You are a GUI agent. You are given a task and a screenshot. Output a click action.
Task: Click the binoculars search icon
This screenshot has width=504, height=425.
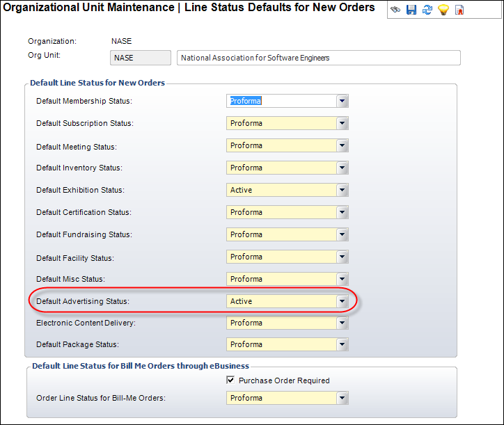click(x=395, y=10)
